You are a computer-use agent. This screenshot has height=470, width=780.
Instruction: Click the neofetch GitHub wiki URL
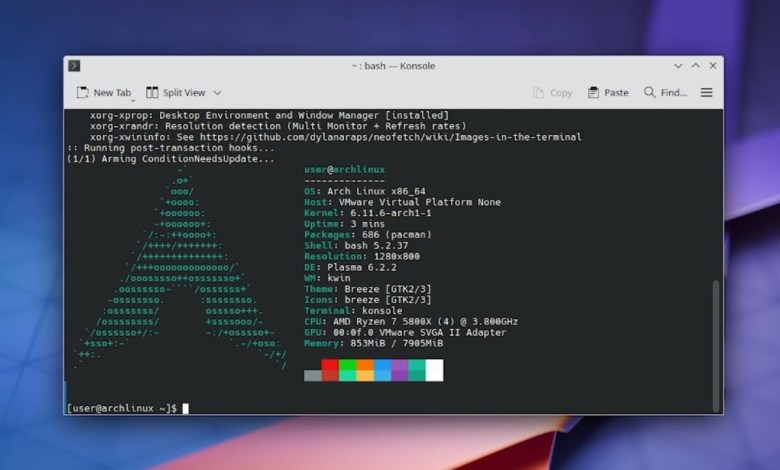click(390, 137)
